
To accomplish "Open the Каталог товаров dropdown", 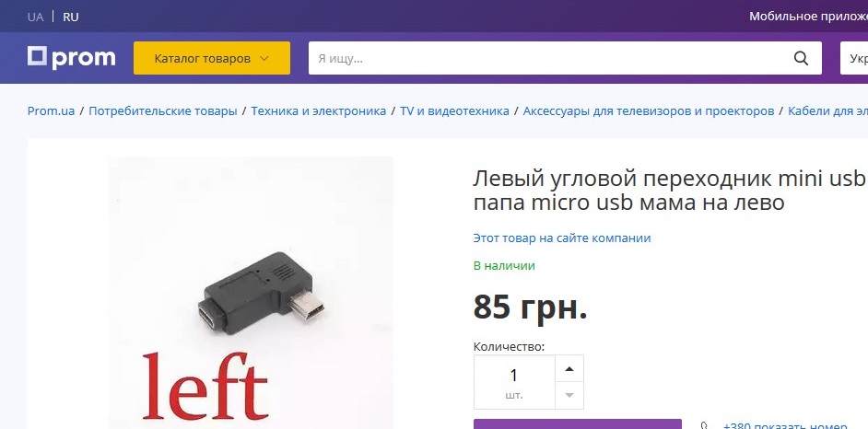I will point(211,58).
